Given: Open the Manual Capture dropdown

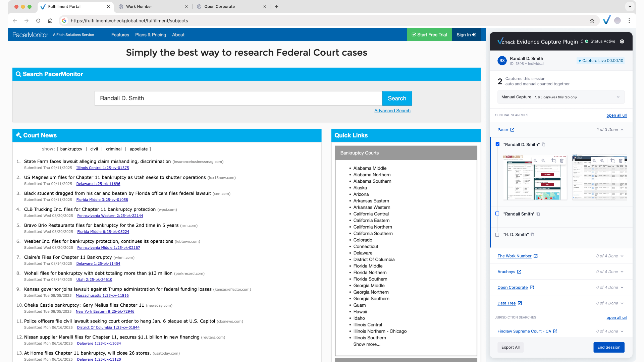Looking at the screenshot, I should (x=560, y=97).
